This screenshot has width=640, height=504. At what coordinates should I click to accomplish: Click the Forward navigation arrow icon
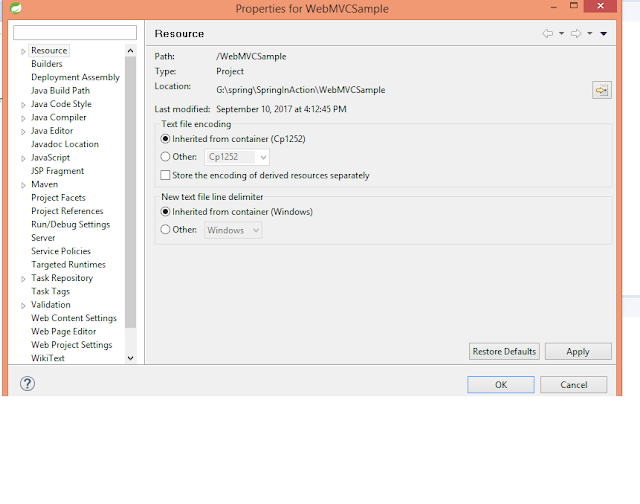[576, 33]
